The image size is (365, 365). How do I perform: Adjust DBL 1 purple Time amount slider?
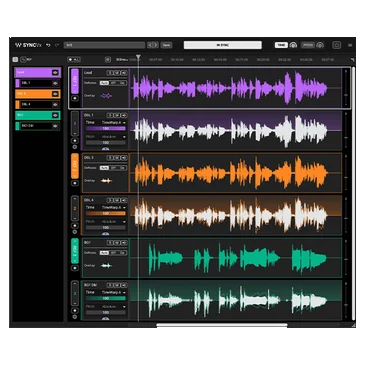pos(106,128)
